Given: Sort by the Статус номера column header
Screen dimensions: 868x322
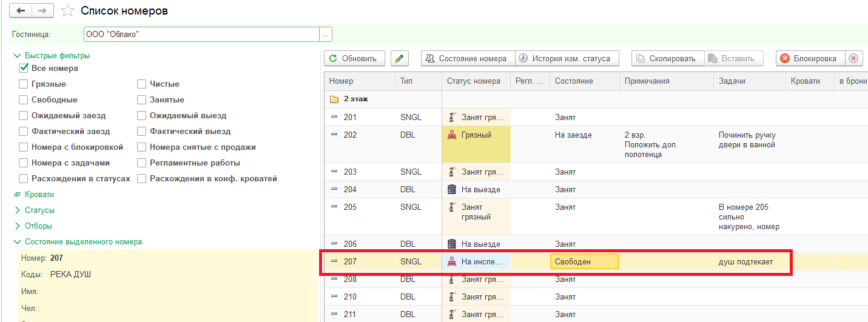Looking at the screenshot, I should [x=474, y=81].
